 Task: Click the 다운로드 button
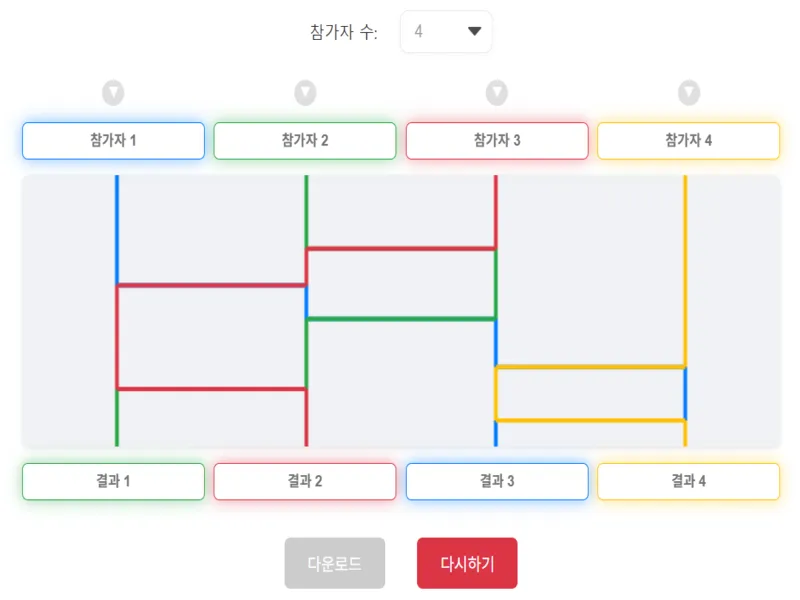pyautogui.click(x=335, y=563)
